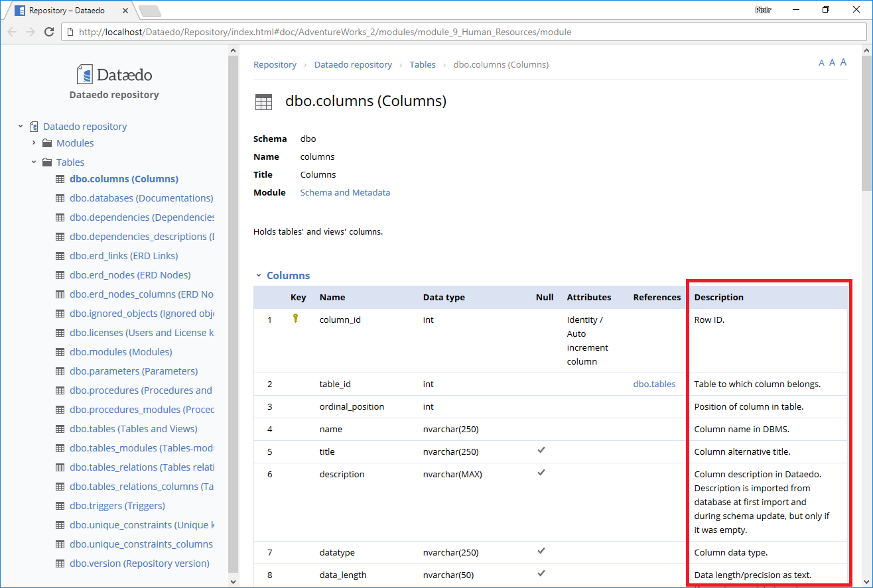The image size is (873, 588).
Task: Click the Tables folder icon in sidebar
Action: pyautogui.click(x=47, y=162)
